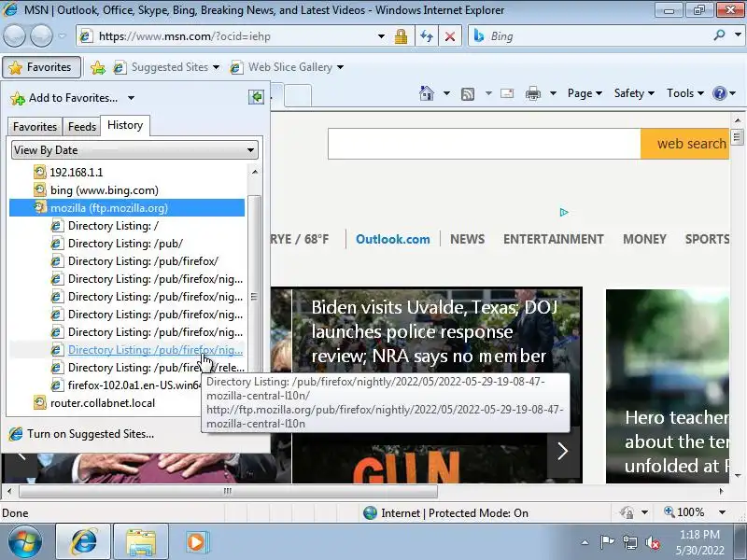Viewport: 747px width, 560px height.
Task: Click the muted volume tray icon
Action: pyautogui.click(x=652, y=542)
